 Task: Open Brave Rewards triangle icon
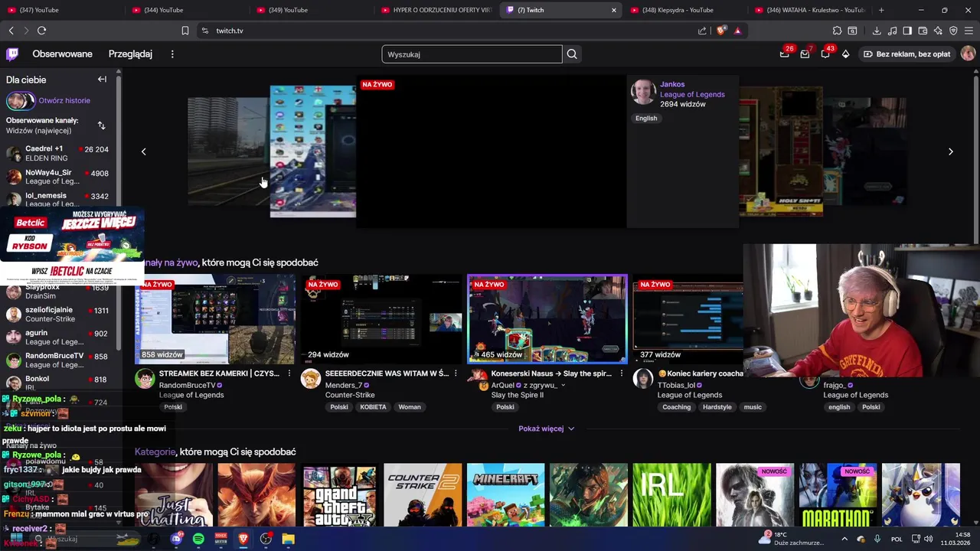(737, 31)
